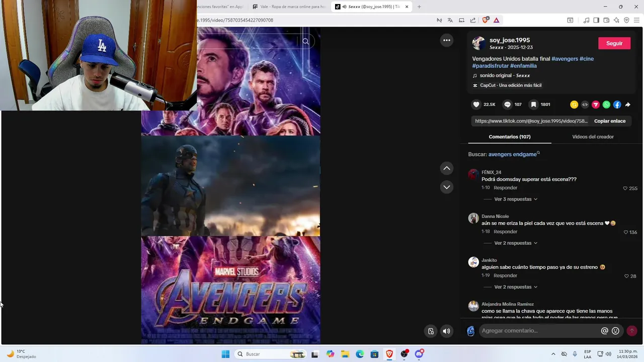
Task: Share video on WhatsApp
Action: pos(606,105)
